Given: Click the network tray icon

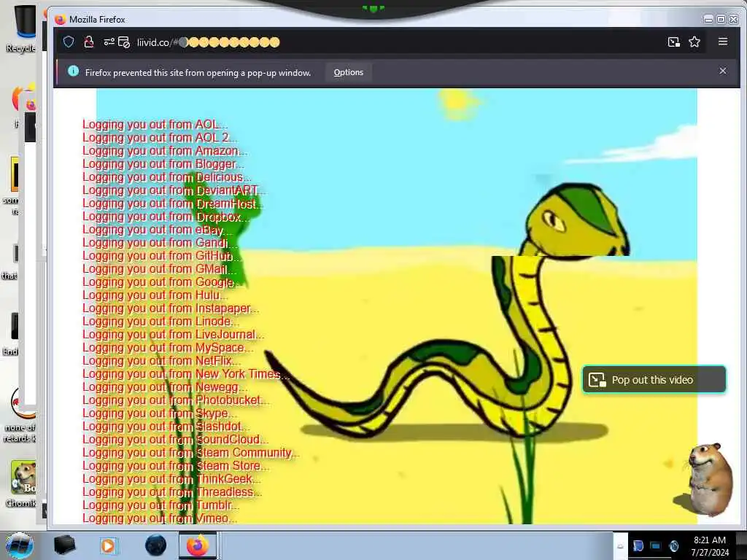Looking at the screenshot, I should pos(656,545).
